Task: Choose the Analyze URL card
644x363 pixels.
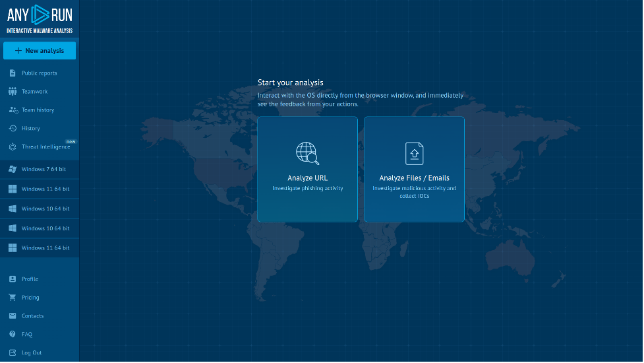Action: coord(308,170)
